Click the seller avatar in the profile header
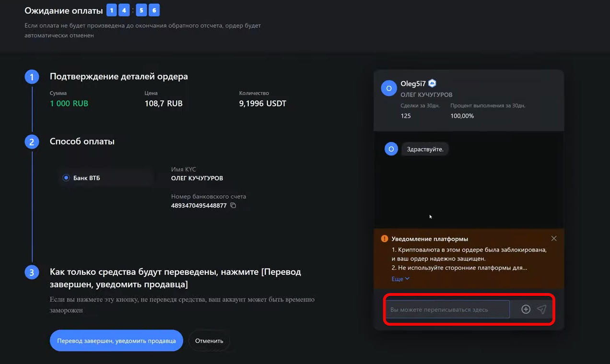The width and height of the screenshot is (610, 364). click(389, 88)
